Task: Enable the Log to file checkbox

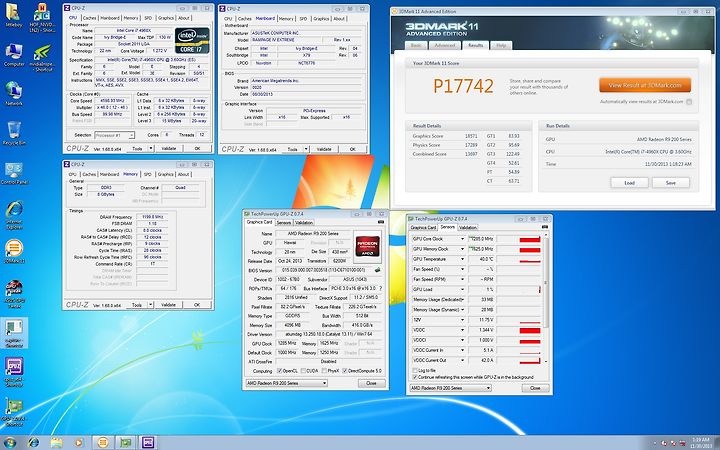Action: (x=416, y=370)
